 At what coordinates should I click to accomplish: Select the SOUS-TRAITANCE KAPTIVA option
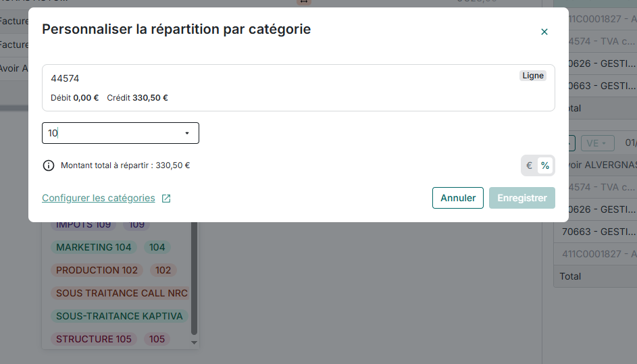click(120, 316)
